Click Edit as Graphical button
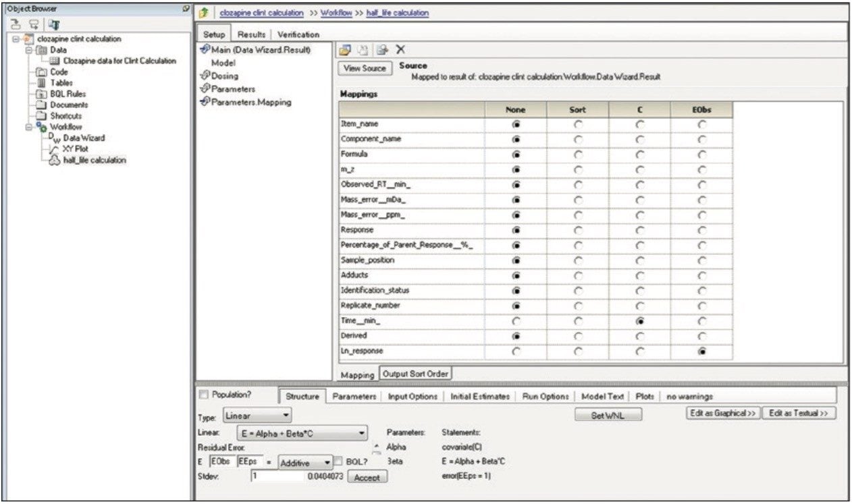 pyautogui.click(x=723, y=413)
